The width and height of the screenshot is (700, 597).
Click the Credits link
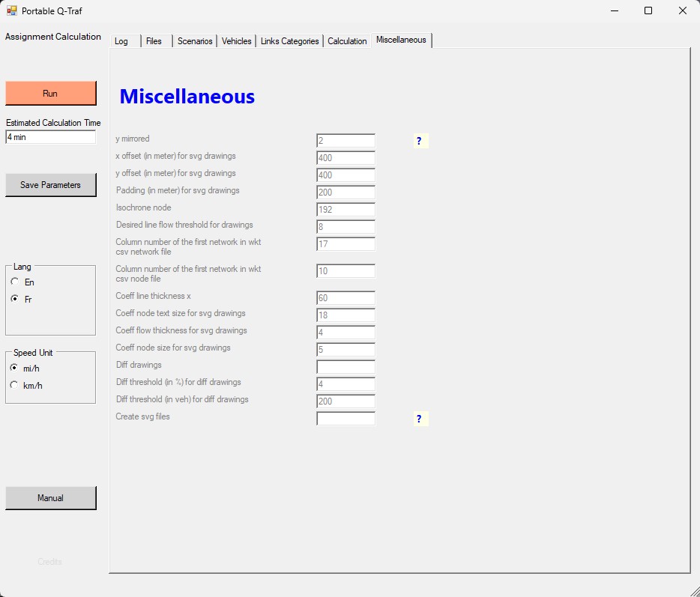50,562
